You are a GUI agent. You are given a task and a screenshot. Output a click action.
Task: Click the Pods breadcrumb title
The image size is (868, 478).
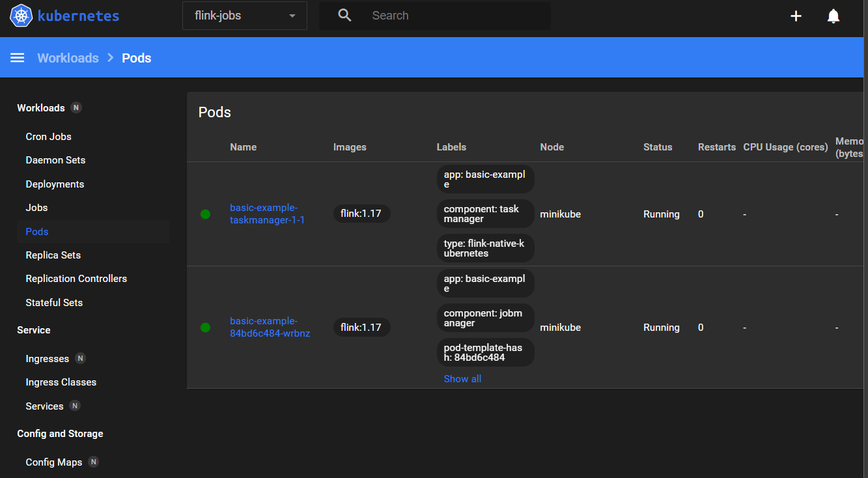coord(137,58)
